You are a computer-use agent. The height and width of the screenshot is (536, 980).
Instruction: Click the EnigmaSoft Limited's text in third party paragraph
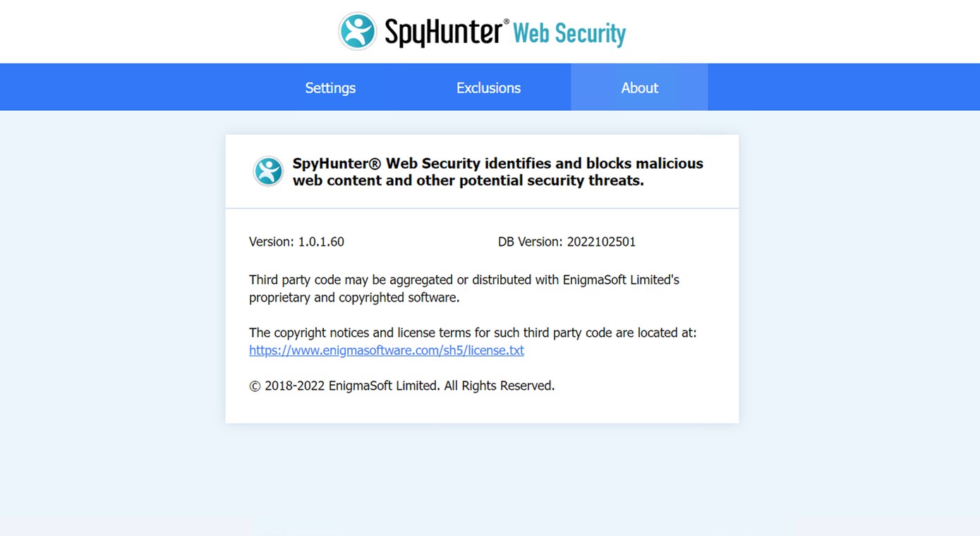coord(621,280)
